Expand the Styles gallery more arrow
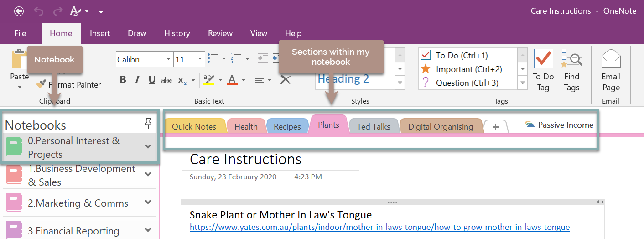Viewport: 644px width, 239px height. tap(400, 83)
